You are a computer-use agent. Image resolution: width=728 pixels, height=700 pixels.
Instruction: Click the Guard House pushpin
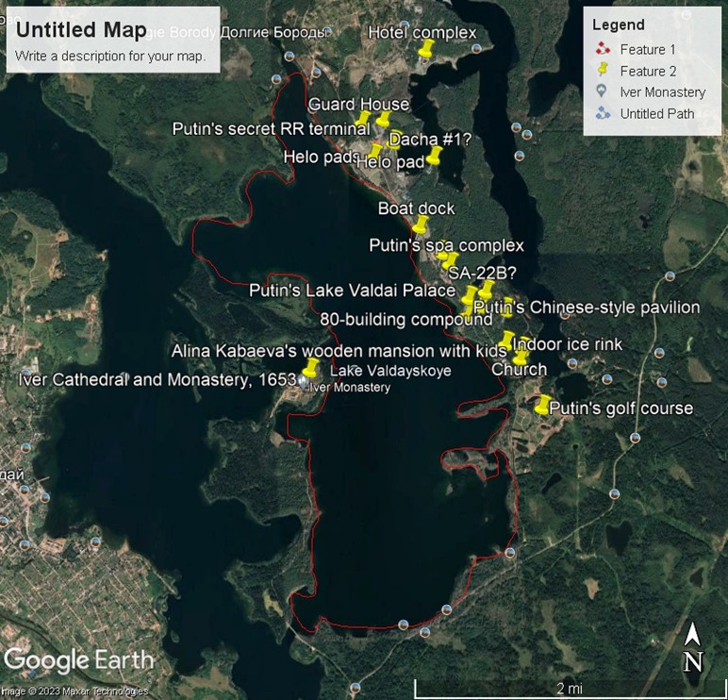click(x=383, y=120)
